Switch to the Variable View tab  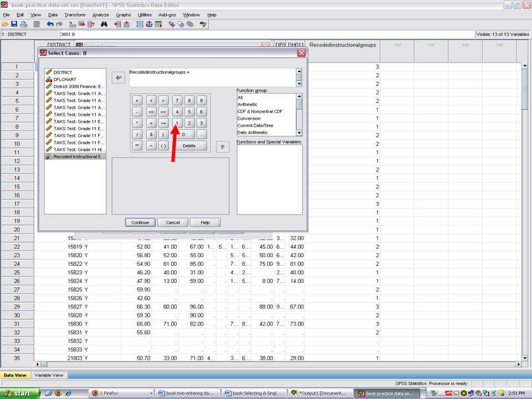coord(49,375)
